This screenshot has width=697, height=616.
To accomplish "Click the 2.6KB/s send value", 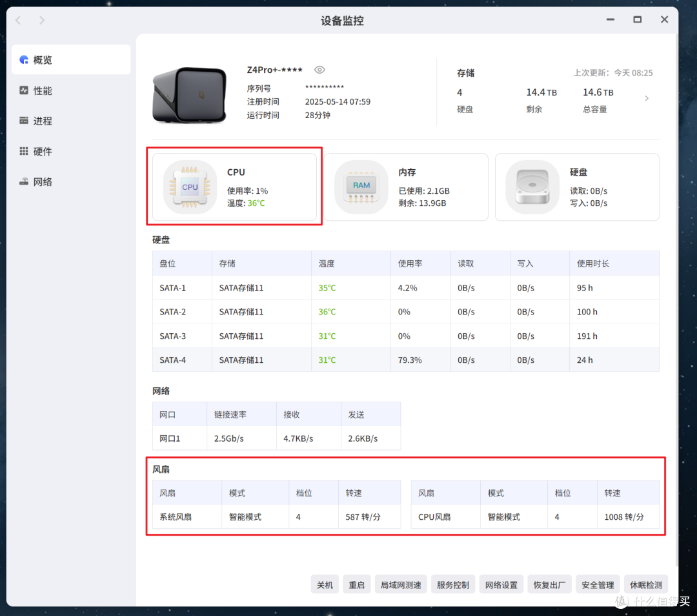I will click(x=363, y=438).
